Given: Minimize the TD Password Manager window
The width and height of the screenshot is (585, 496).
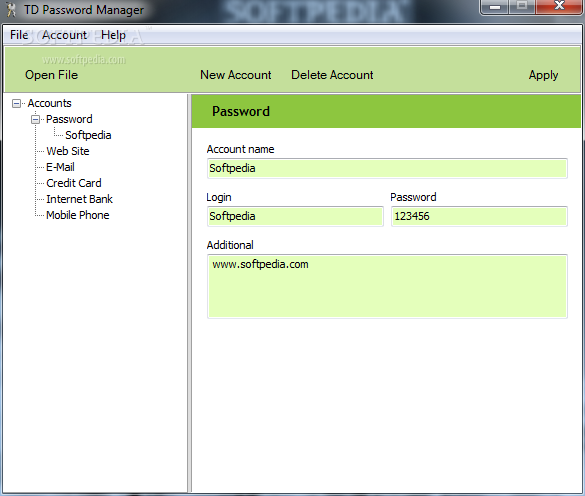Looking at the screenshot, I should click(495, 7).
